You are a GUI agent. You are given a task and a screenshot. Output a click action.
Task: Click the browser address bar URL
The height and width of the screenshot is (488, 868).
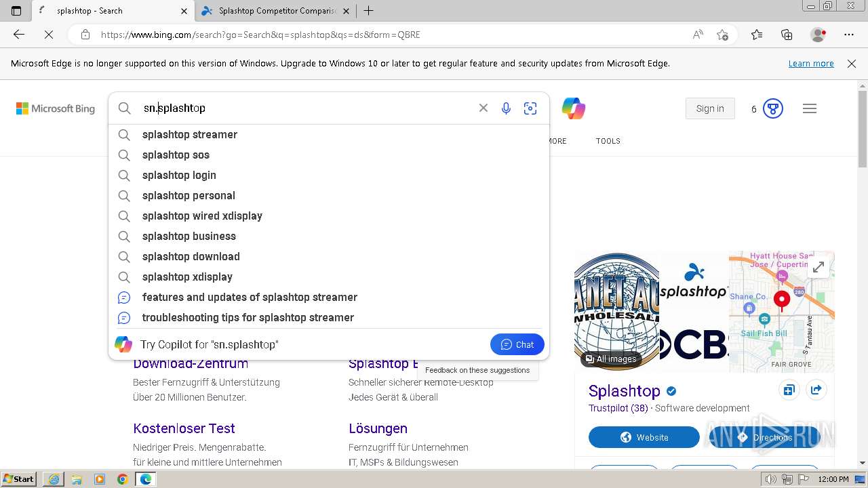(x=260, y=35)
